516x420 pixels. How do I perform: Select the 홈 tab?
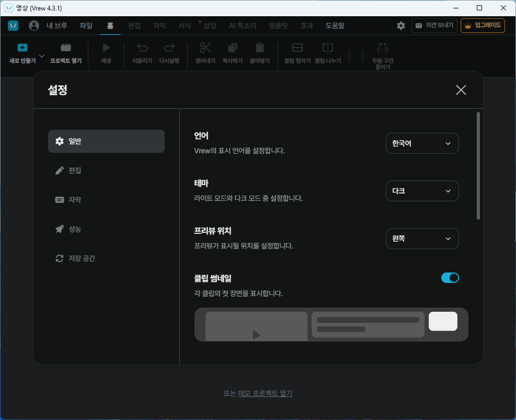click(110, 25)
